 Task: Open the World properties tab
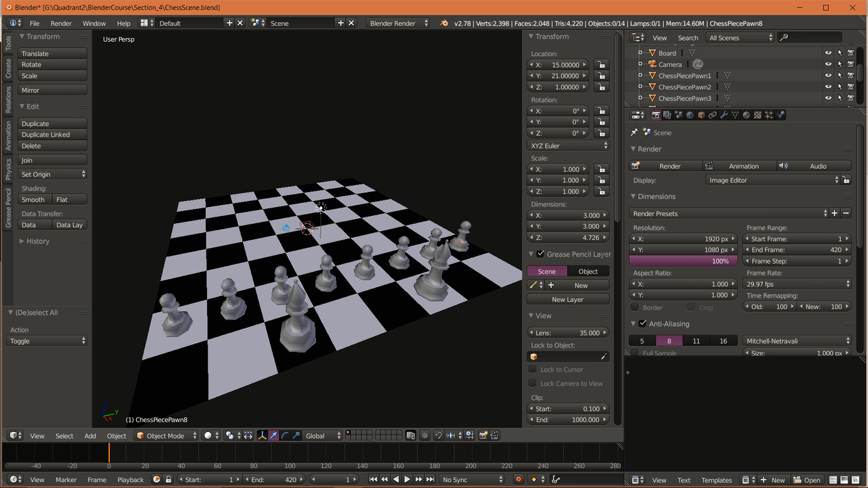[690, 115]
